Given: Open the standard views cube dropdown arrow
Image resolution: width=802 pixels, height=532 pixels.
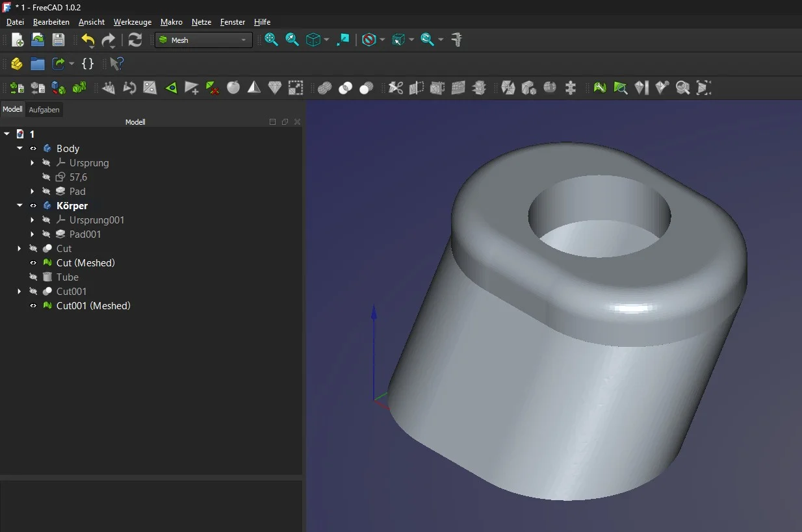Looking at the screenshot, I should pyautogui.click(x=326, y=40).
